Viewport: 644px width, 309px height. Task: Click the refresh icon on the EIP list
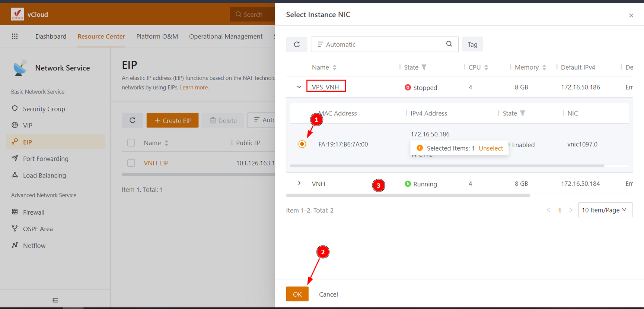[x=132, y=120]
